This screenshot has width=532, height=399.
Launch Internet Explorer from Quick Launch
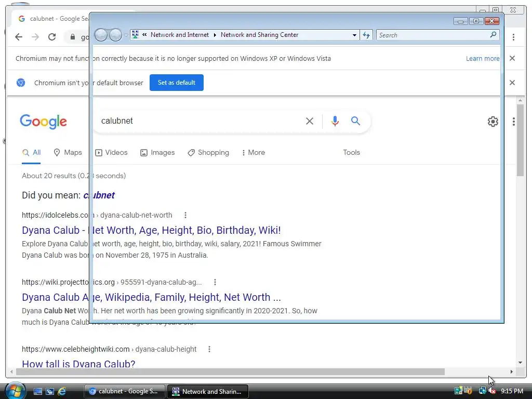62,391
